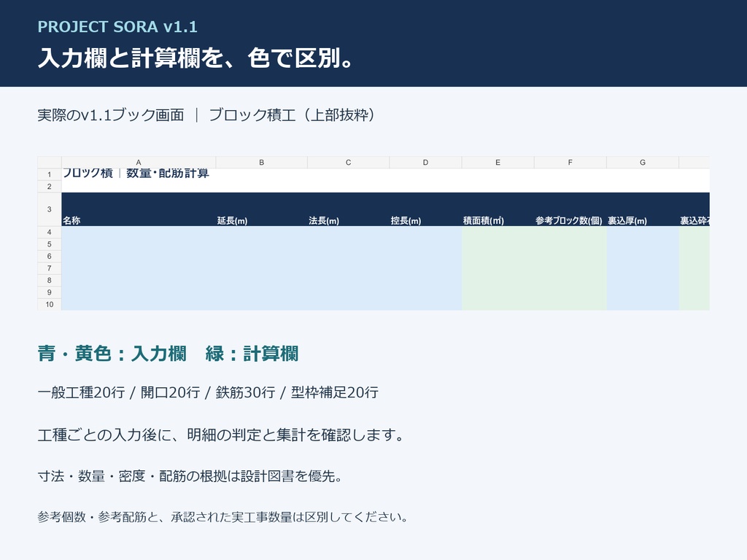The height and width of the screenshot is (560, 747).
Task: Click the 数量・配筋計算 title cell in row 1
Action: click(x=139, y=174)
